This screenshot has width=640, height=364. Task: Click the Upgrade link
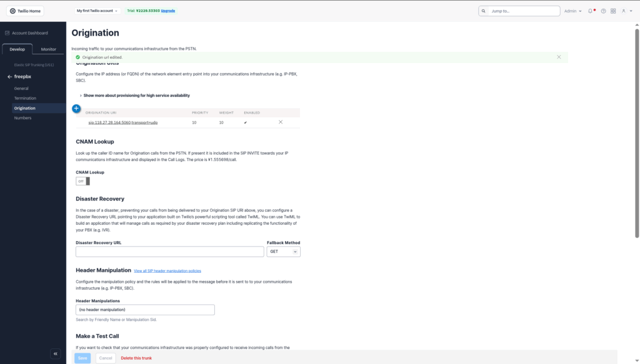[x=168, y=11]
